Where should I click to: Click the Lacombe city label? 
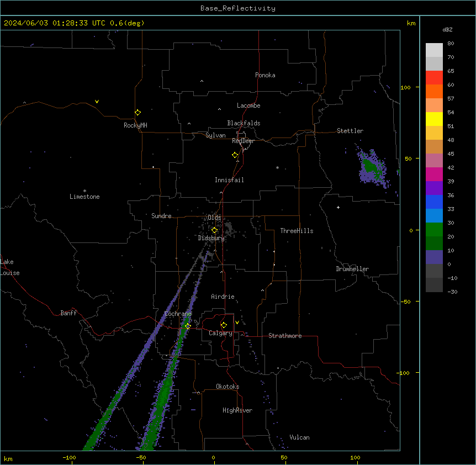pyautogui.click(x=248, y=105)
